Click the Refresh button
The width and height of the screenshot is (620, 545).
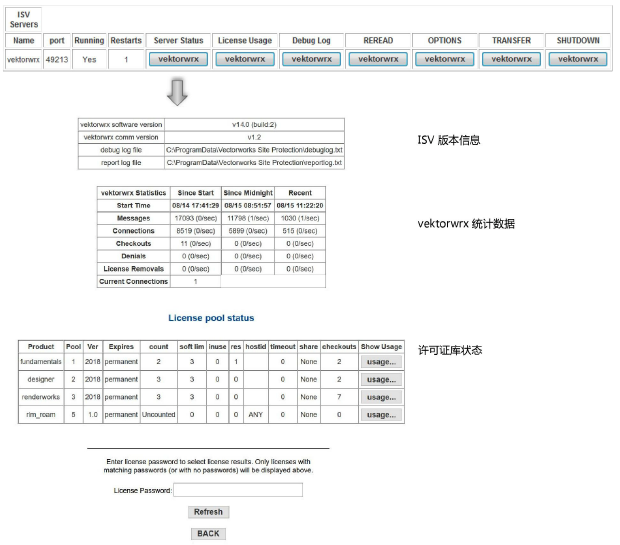(208, 512)
